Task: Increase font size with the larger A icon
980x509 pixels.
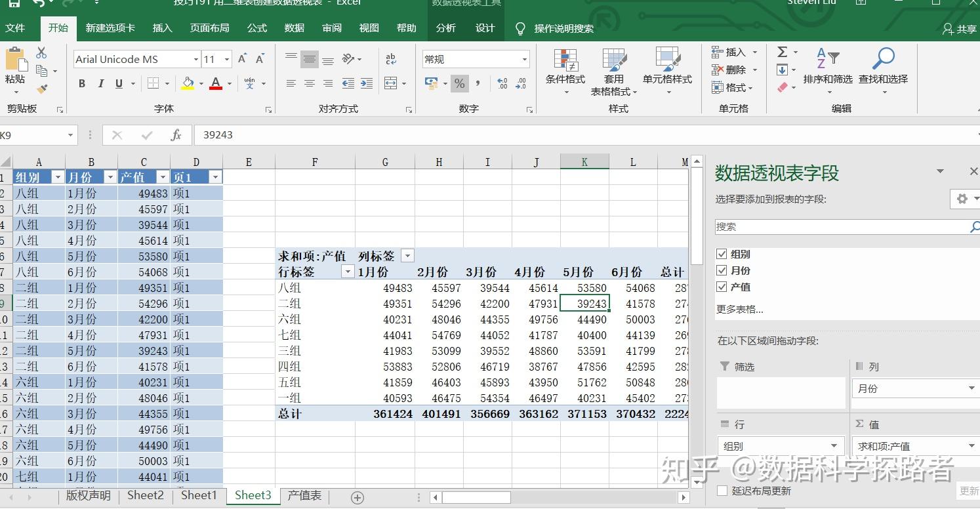Action: click(242, 59)
